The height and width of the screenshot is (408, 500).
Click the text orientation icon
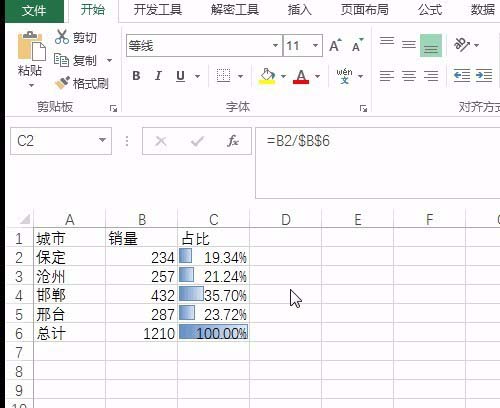pyautogui.click(x=462, y=45)
